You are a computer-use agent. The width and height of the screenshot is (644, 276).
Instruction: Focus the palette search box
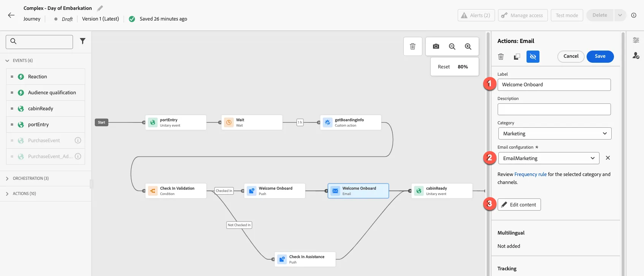point(39,42)
